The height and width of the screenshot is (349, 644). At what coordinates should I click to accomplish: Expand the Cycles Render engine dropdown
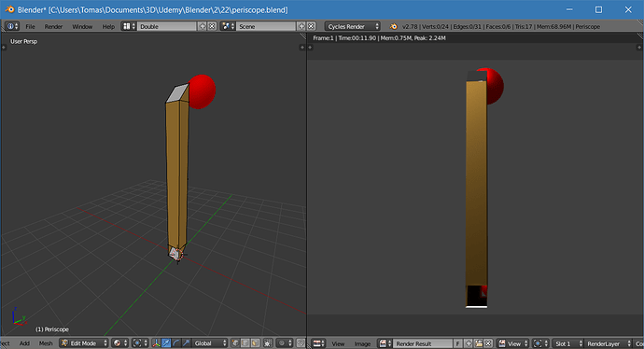353,26
